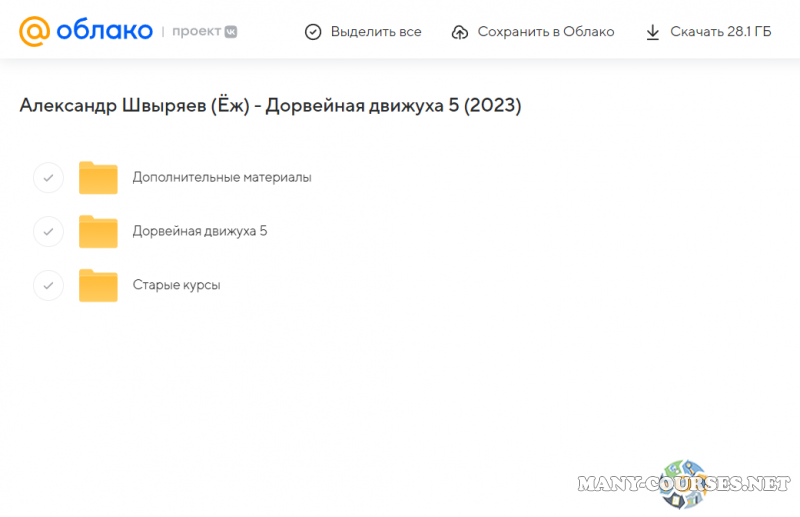800x517 pixels.
Task: Open folder name 'Старые курсы'
Action: (176, 285)
